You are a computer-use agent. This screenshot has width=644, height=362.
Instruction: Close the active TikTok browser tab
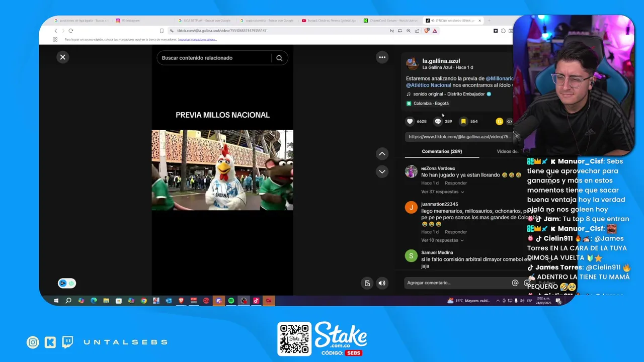(479, 21)
